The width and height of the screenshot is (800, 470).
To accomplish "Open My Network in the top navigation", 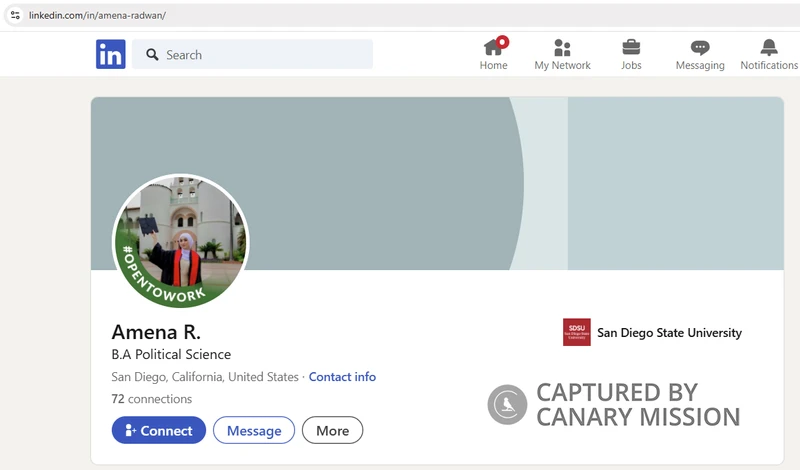I will click(x=562, y=54).
